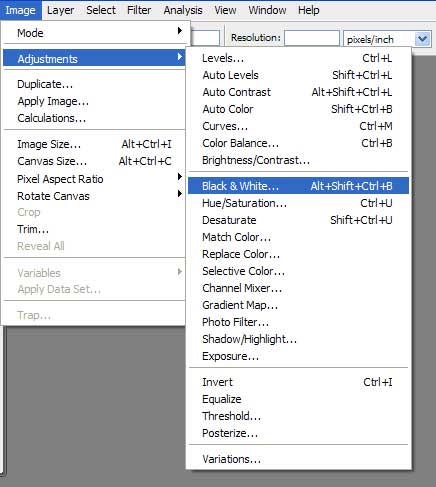Open the Filter menu
Viewport: 436px width, 487px height.
tap(139, 10)
